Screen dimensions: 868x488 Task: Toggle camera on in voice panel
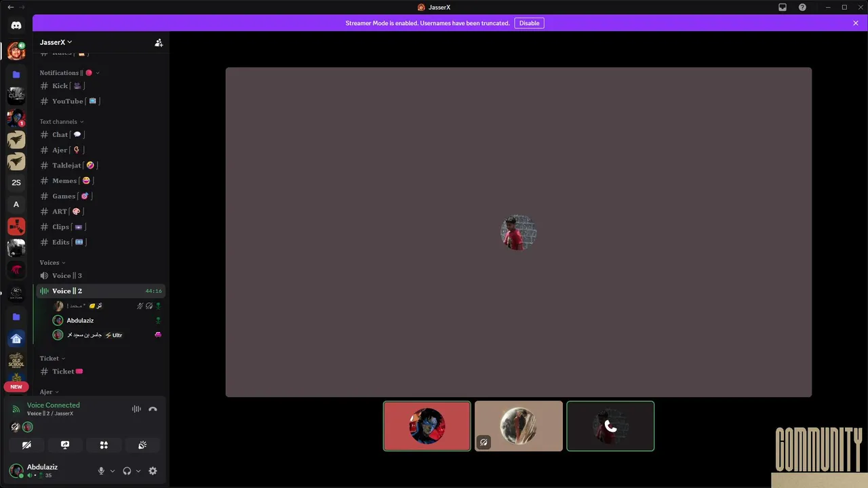pyautogui.click(x=26, y=445)
